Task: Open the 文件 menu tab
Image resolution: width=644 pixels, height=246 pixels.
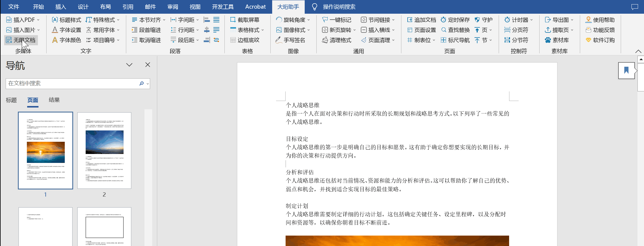Action: tap(14, 7)
